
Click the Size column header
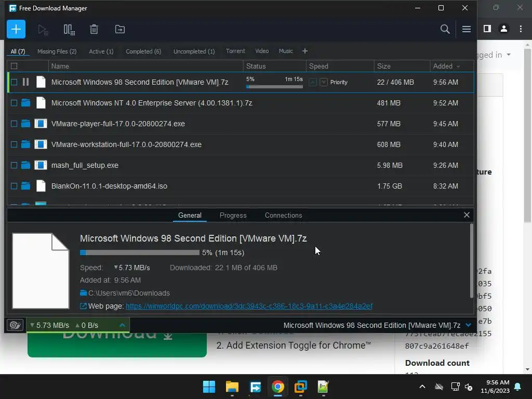click(402, 66)
